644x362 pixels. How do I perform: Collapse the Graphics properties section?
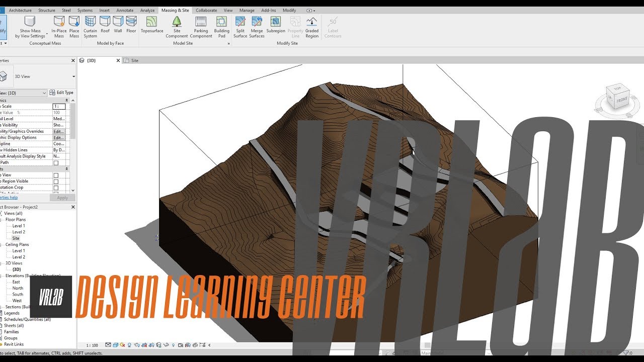(66, 101)
